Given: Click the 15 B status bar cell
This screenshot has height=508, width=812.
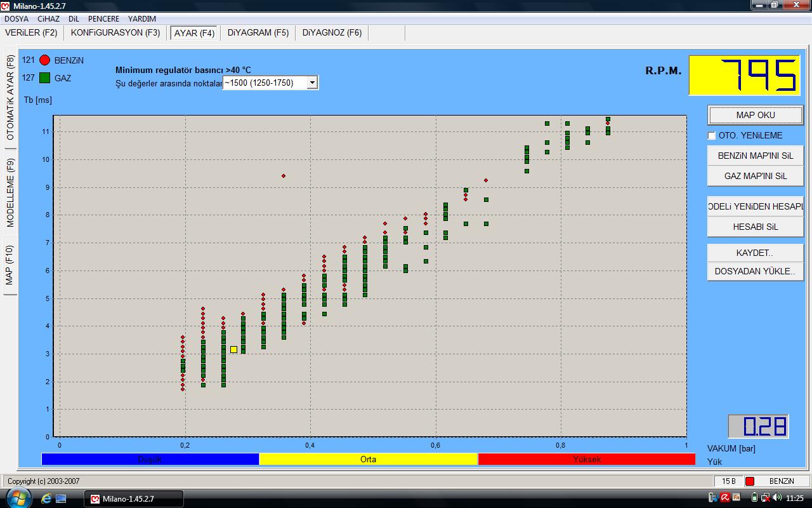Looking at the screenshot, I should click(728, 481).
